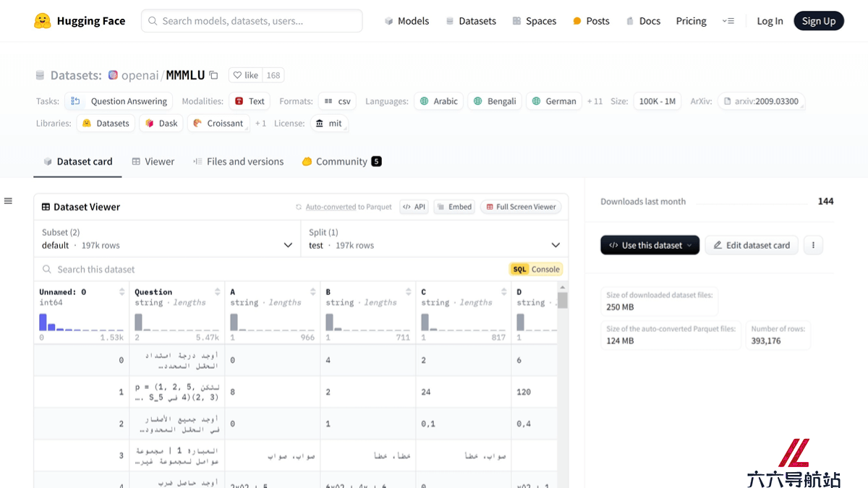Click the dataset table vertical scrollbar
868x488 pixels.
[563, 300]
